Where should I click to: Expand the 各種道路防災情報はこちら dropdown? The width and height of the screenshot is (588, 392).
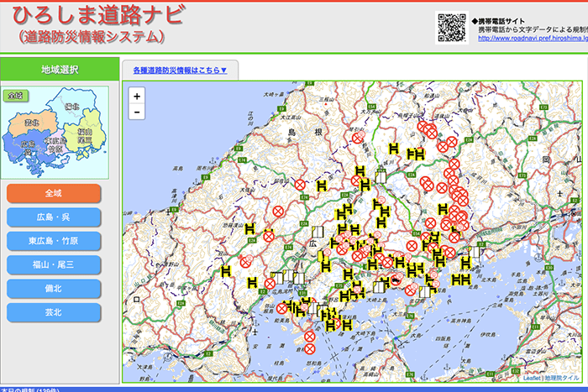coord(180,70)
